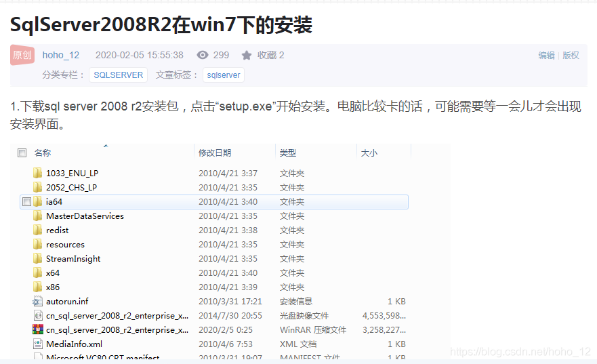Sort by 大小 column header
The width and height of the screenshot is (597, 364).
(x=369, y=153)
